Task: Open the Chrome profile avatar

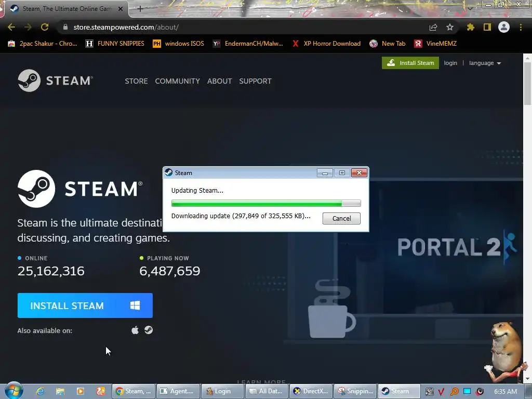Action: point(504,27)
